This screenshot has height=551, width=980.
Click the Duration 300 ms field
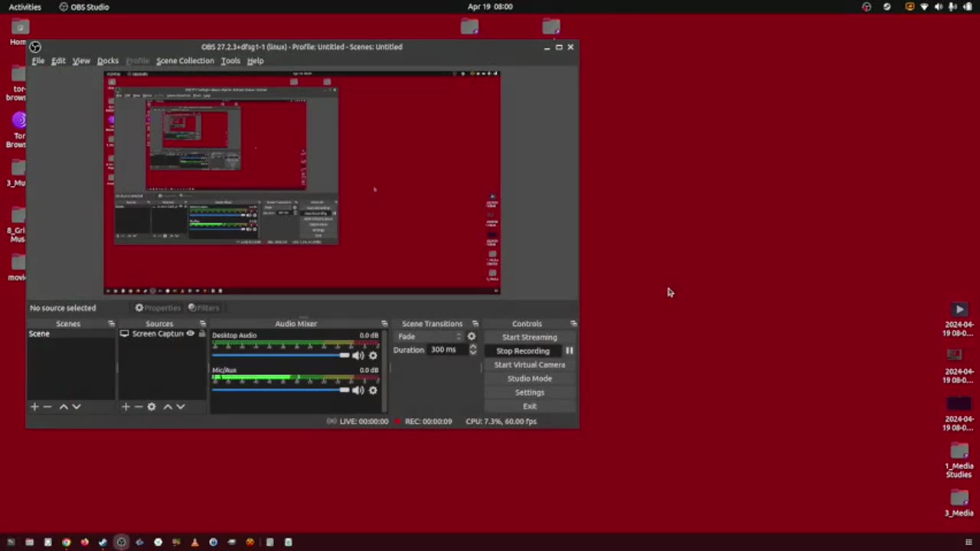[x=447, y=350]
